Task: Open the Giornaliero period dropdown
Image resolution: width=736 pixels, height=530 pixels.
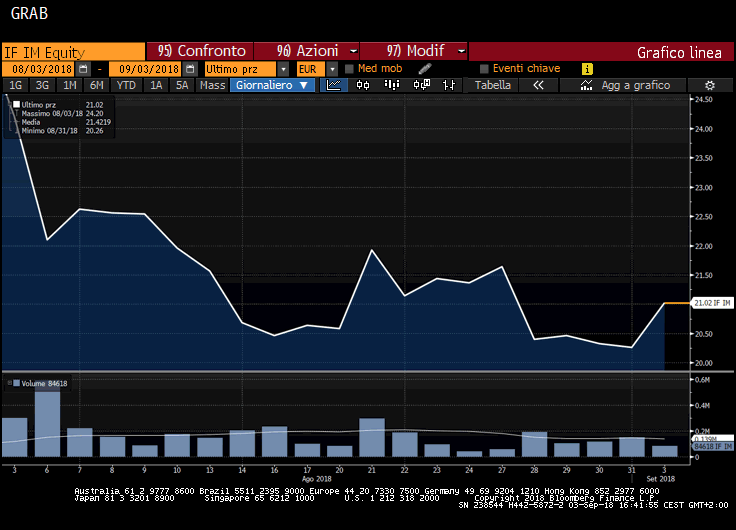Action: 274,86
